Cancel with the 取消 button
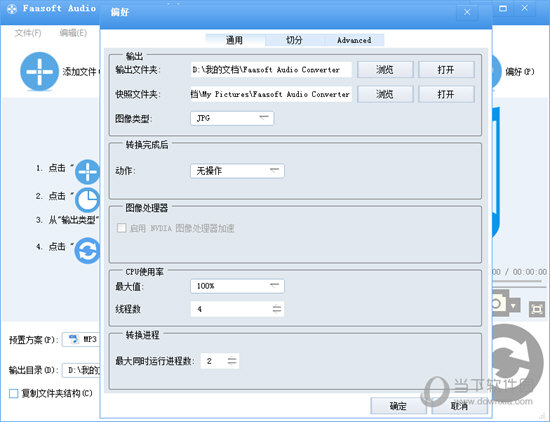Viewport: 550px width, 422px height. (x=460, y=406)
